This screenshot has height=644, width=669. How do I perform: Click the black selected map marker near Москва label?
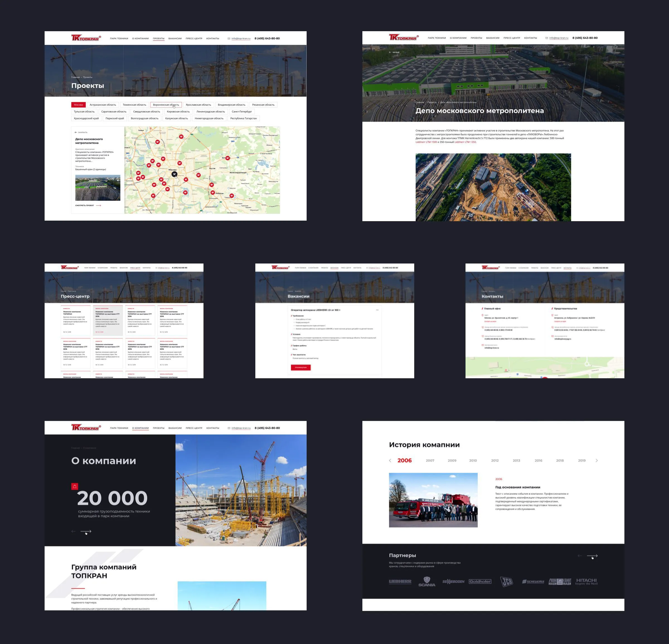point(174,174)
